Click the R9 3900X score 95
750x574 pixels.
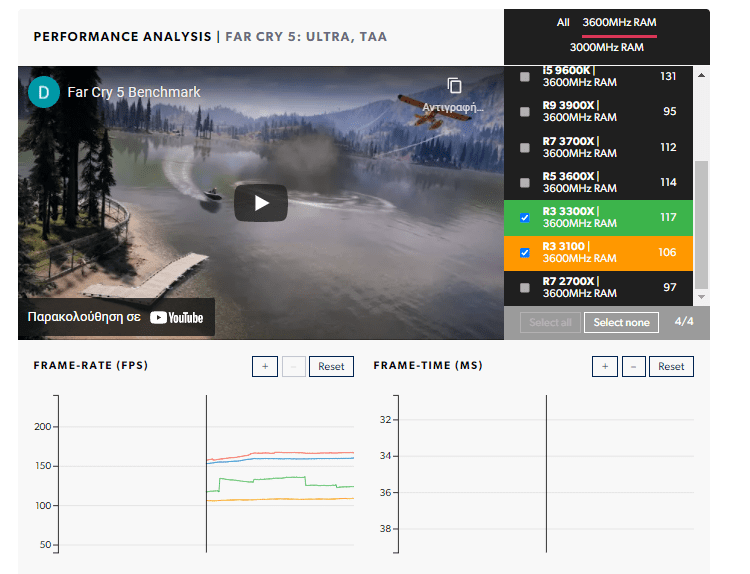click(670, 111)
